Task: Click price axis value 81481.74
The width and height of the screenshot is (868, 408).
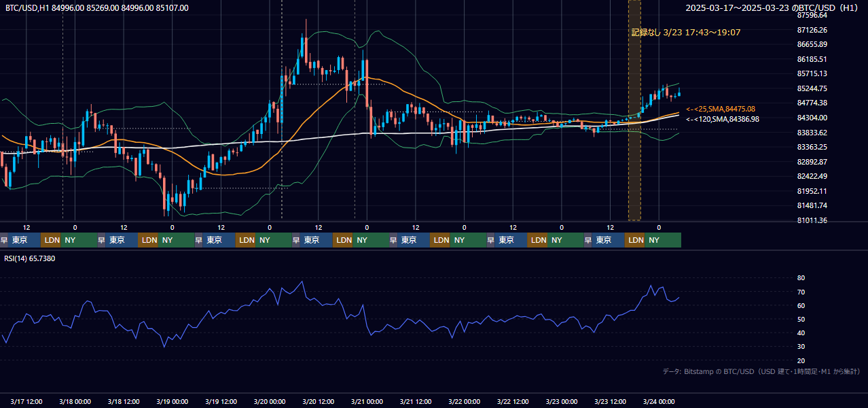Action: [x=812, y=205]
